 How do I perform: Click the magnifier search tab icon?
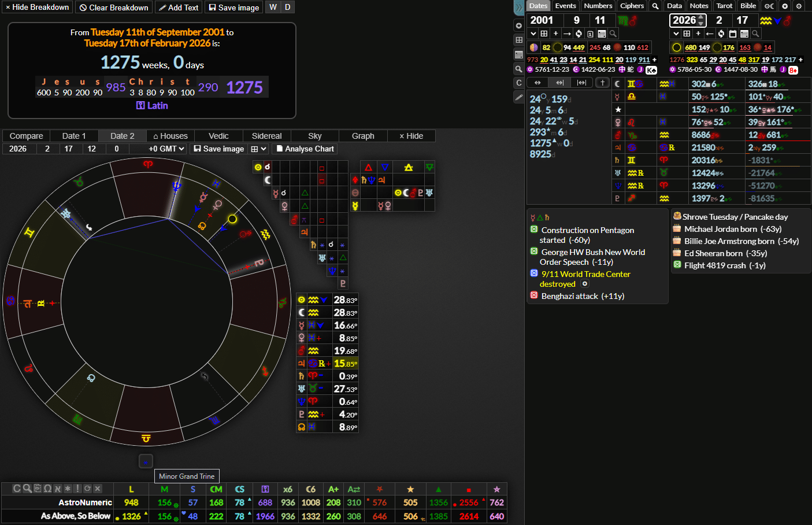point(655,6)
